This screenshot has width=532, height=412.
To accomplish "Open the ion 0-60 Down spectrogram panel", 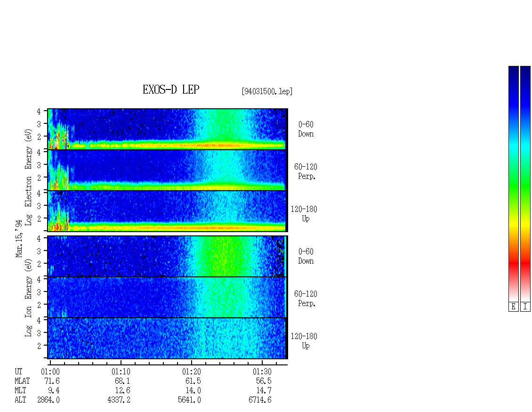I will (167, 256).
